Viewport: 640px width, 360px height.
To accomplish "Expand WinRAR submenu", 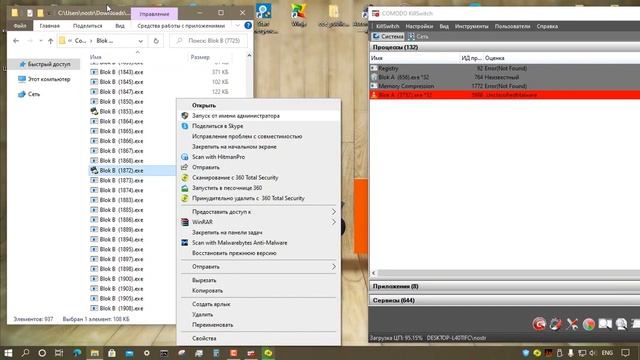I will 259,222.
